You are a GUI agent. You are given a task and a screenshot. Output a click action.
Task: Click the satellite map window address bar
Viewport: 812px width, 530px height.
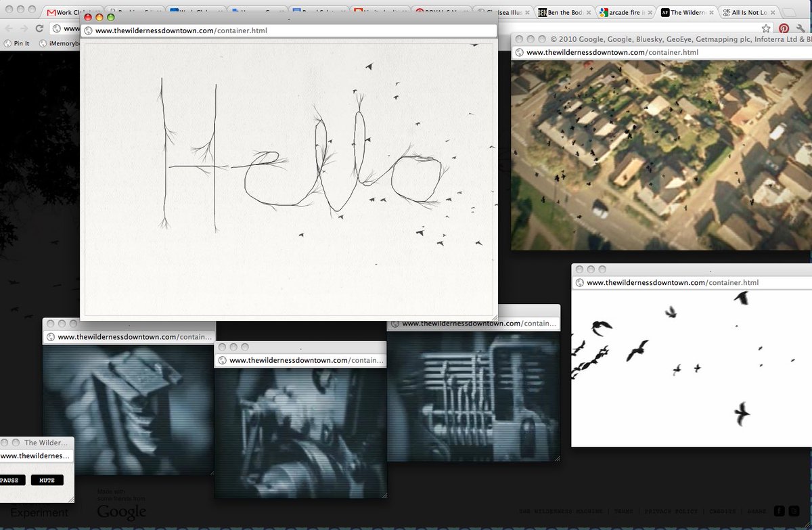(x=661, y=52)
